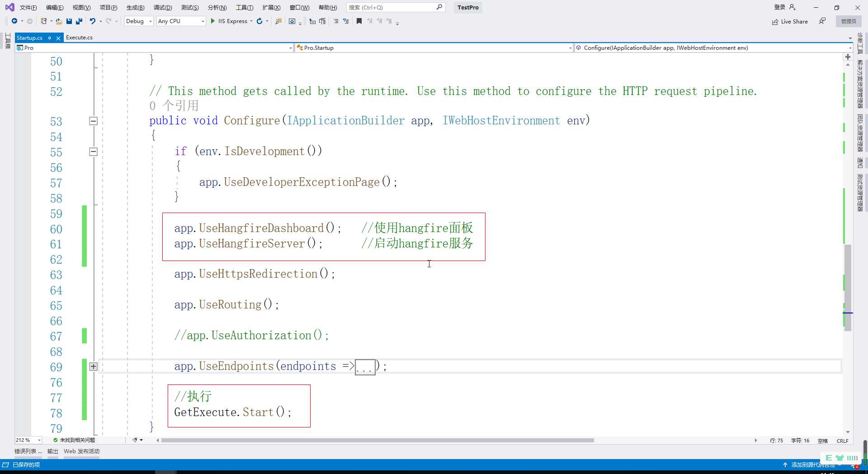Viewport: 868px width, 474px height.
Task: Click the Save floppy disk icon
Action: click(x=69, y=21)
